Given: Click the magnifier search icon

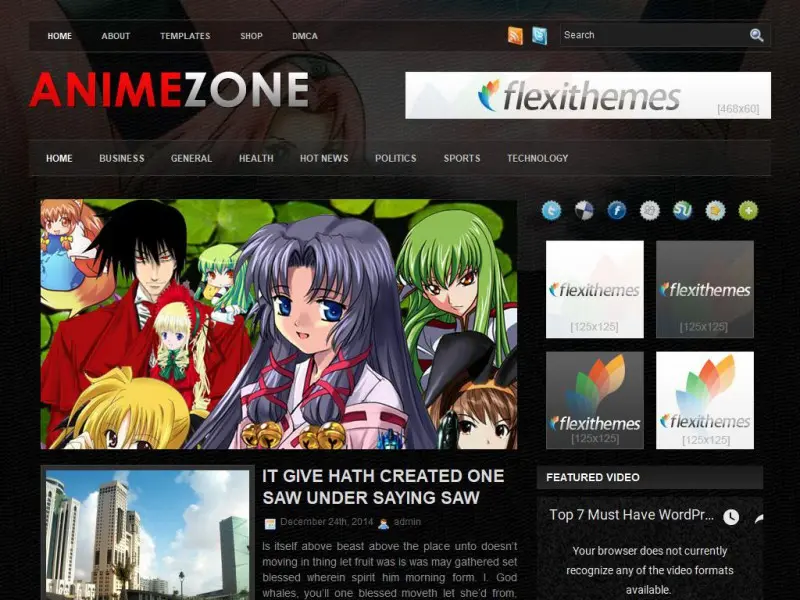Looking at the screenshot, I should [x=756, y=35].
